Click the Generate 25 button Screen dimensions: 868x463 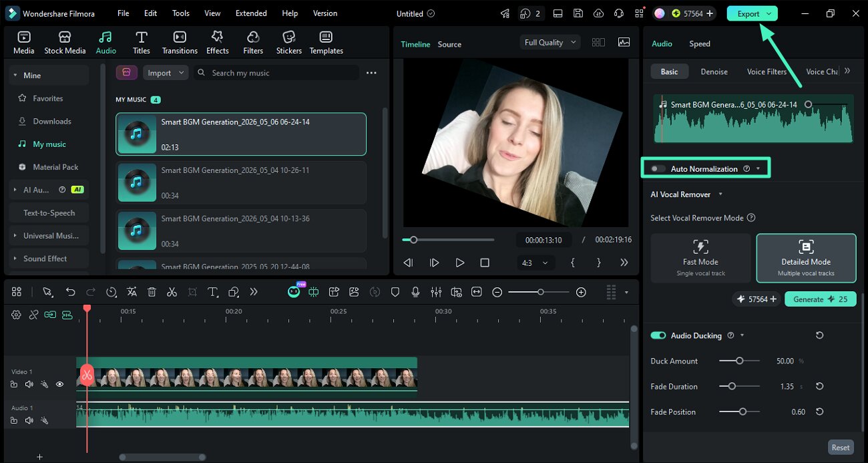coord(821,299)
